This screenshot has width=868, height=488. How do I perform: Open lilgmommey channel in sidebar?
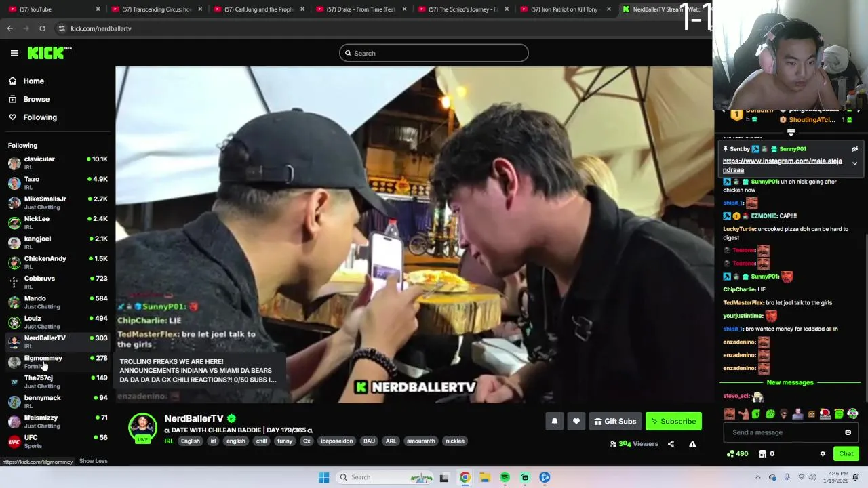pos(58,361)
